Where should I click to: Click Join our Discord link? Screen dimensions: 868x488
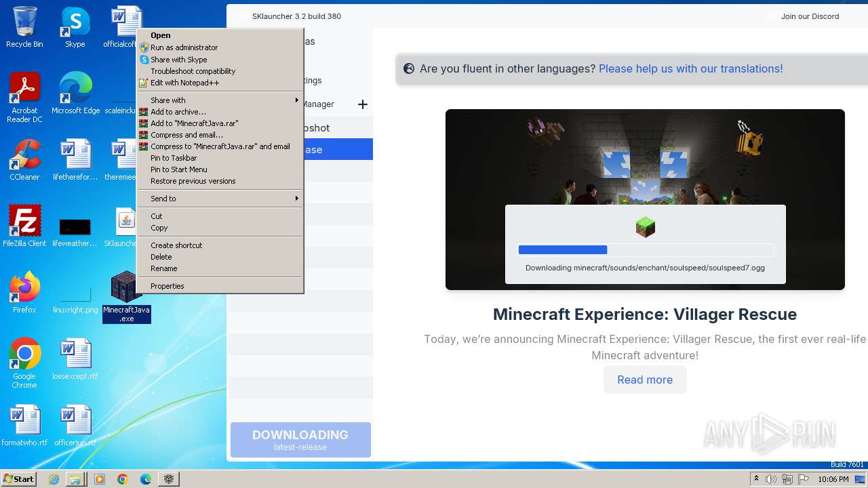810,16
